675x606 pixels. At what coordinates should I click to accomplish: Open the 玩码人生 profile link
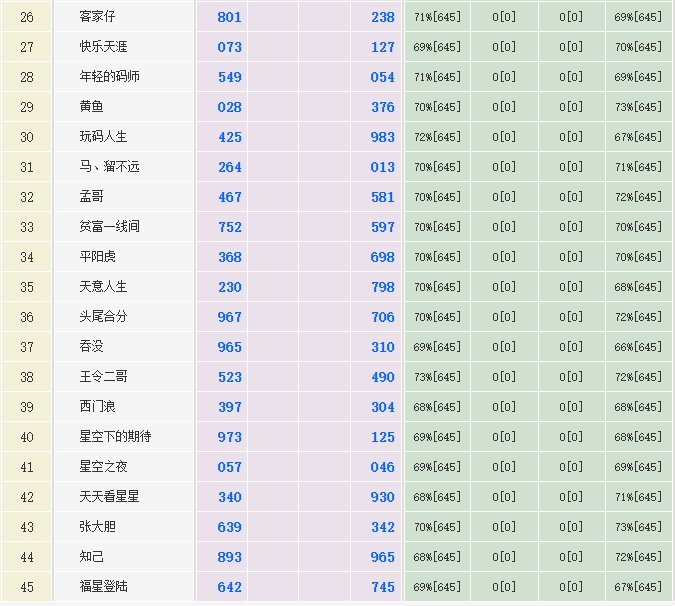coord(103,137)
